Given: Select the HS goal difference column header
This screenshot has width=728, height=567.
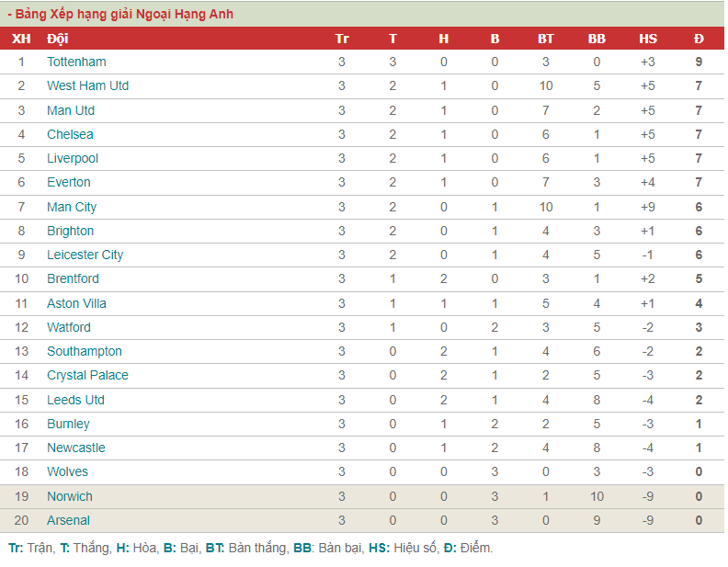Looking at the screenshot, I should (x=648, y=39).
